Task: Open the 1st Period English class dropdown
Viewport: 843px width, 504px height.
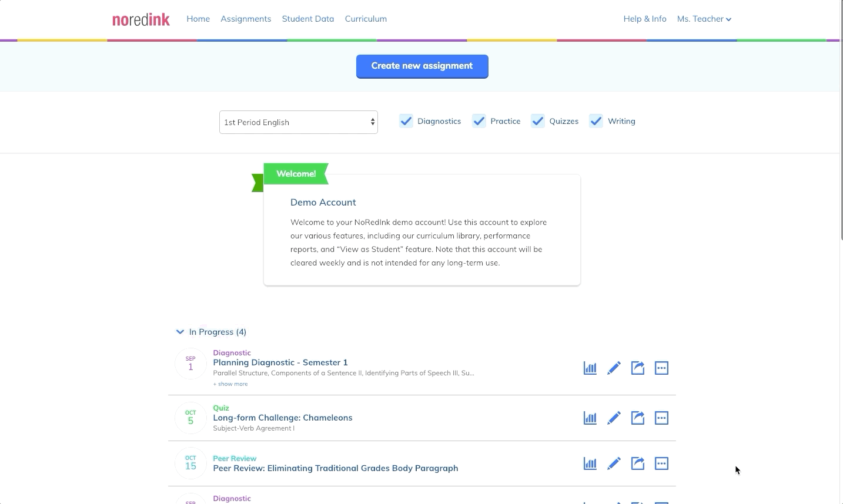Action: [299, 122]
